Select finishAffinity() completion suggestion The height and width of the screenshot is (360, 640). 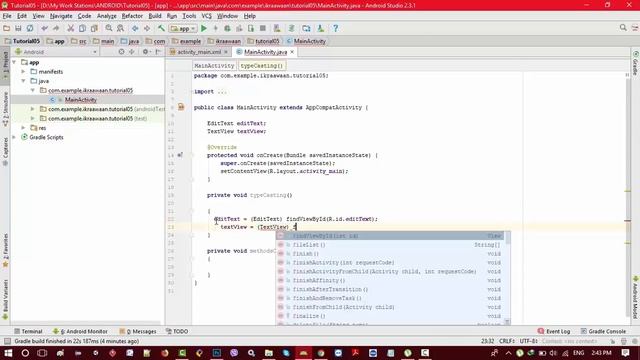(390, 280)
